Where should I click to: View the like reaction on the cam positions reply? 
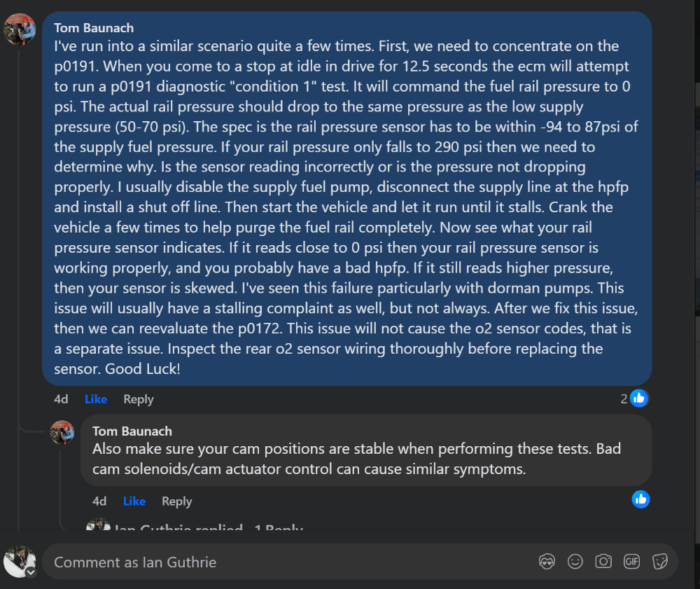(x=640, y=499)
